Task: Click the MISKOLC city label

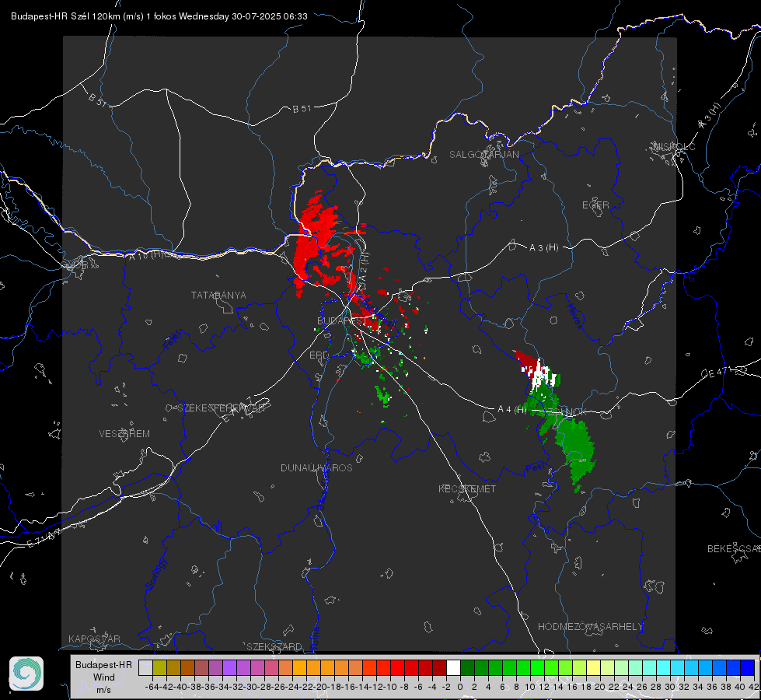Action: pos(674,146)
